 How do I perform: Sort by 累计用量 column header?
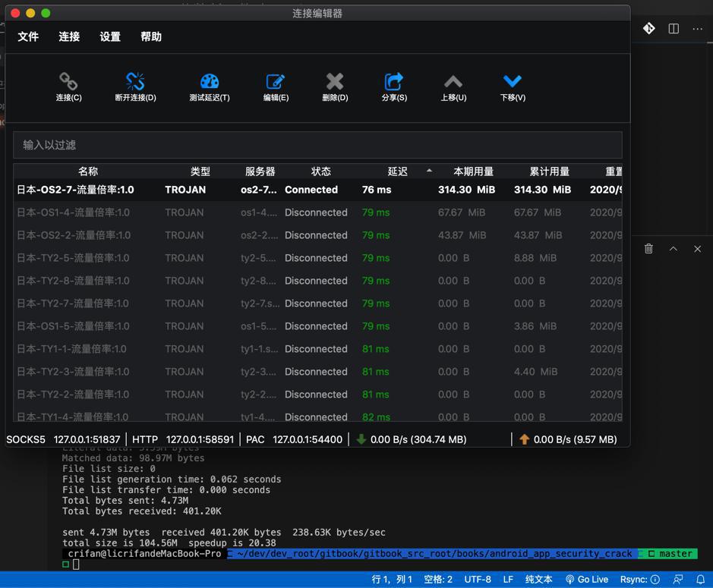tap(549, 171)
